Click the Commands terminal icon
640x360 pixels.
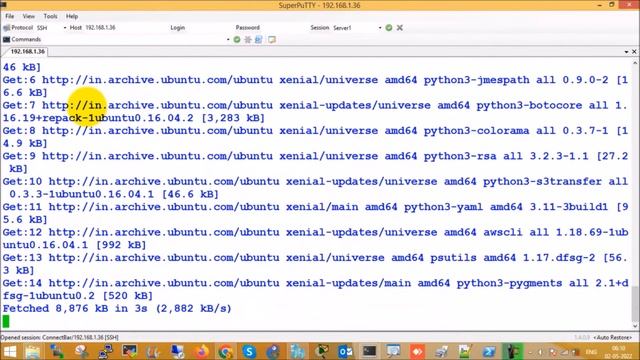point(7,40)
